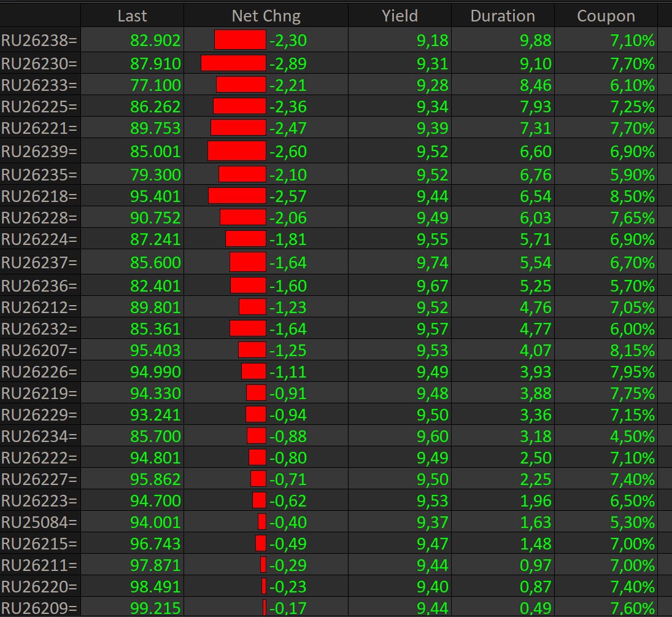Click the coupon value 6,10%
The image size is (672, 617).
point(633,85)
